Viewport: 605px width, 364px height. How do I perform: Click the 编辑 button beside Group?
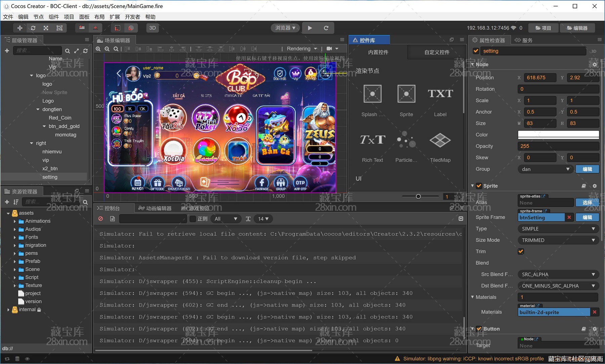(x=587, y=169)
